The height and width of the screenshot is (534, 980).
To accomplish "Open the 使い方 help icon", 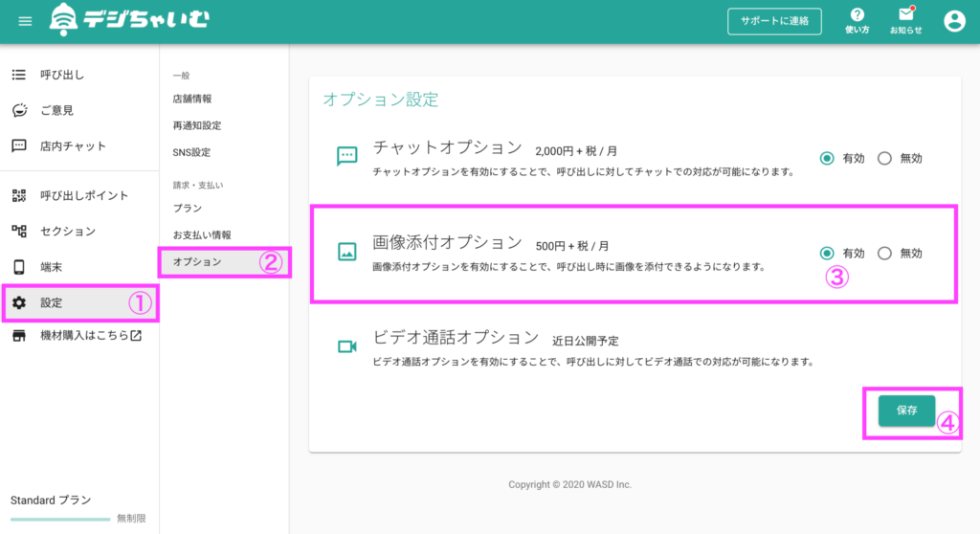I will (x=857, y=14).
